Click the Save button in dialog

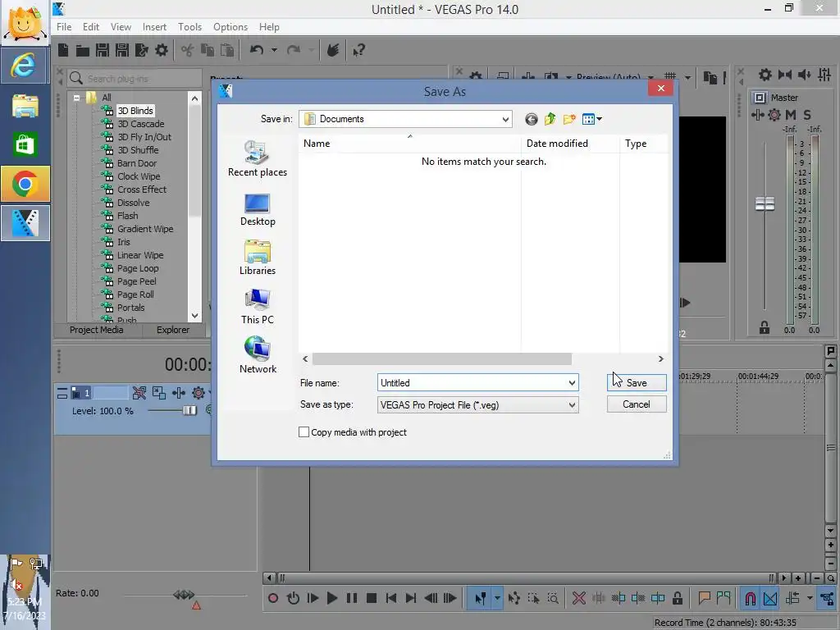[x=637, y=382]
